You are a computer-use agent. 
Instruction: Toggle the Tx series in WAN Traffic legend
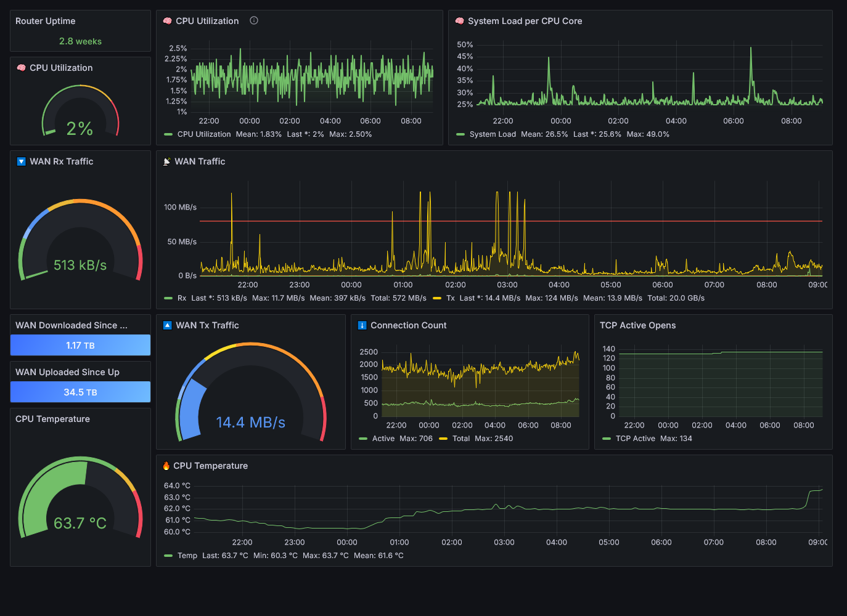click(451, 298)
